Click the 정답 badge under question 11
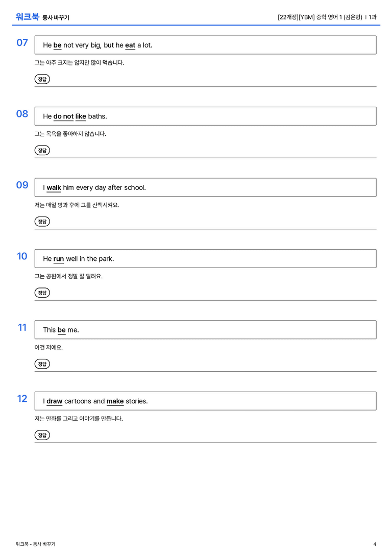 click(42, 364)
